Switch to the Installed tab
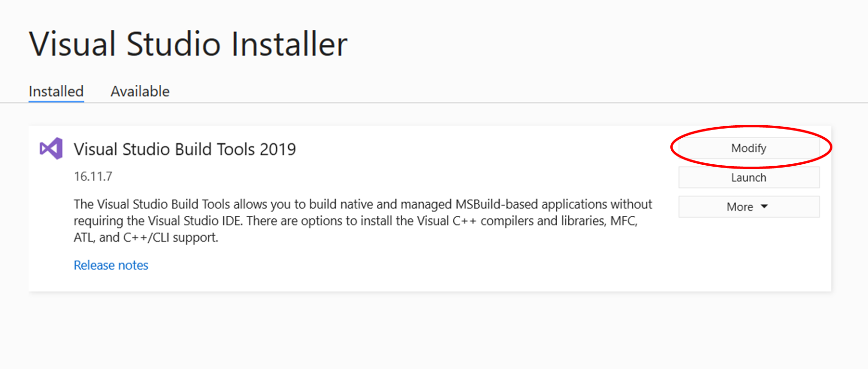The image size is (868, 369). (56, 91)
